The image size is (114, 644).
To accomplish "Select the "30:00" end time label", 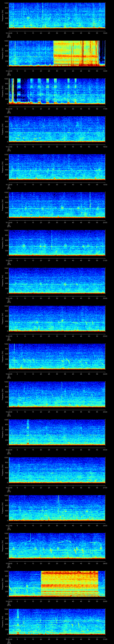I will click(x=105, y=601).
